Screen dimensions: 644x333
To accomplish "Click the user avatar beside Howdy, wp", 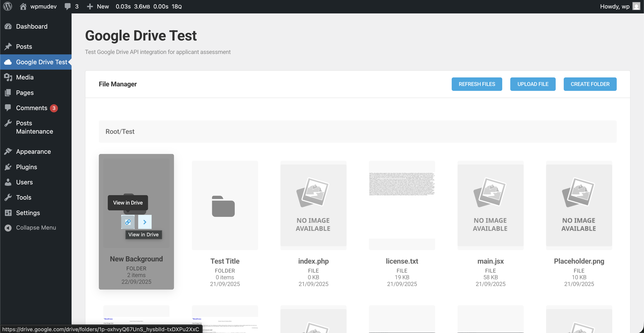I will point(636,6).
